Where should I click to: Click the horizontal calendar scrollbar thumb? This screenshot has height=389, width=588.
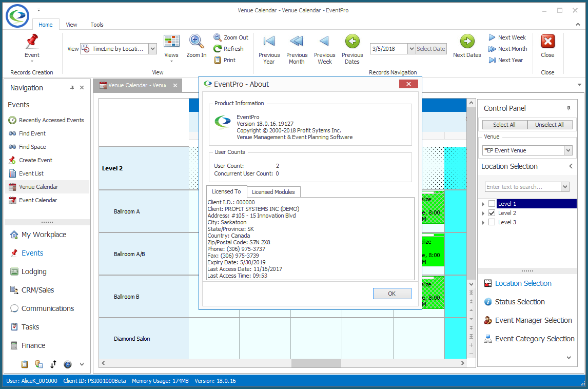tap(316, 363)
